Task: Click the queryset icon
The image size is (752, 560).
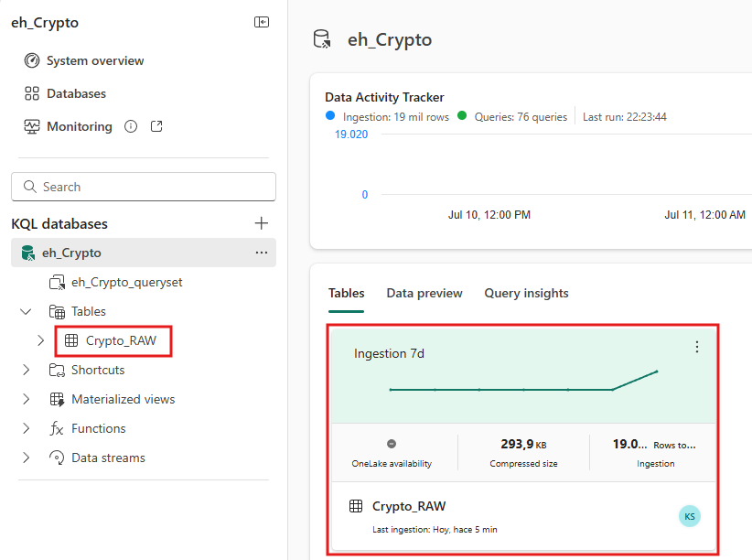Action: 57,283
